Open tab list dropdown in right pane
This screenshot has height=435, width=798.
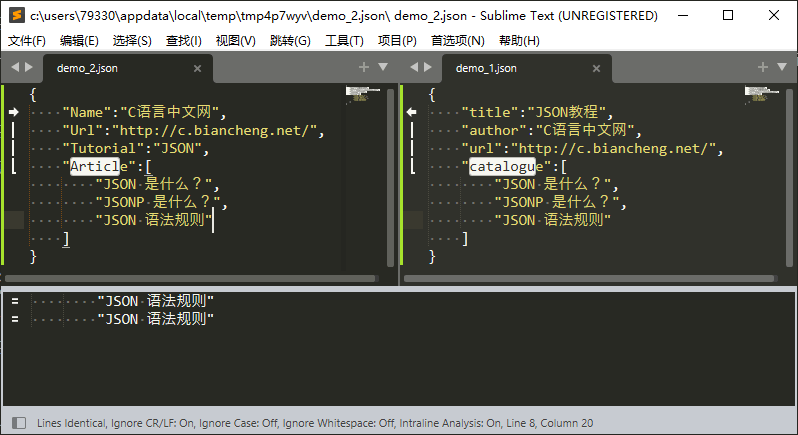(x=782, y=67)
